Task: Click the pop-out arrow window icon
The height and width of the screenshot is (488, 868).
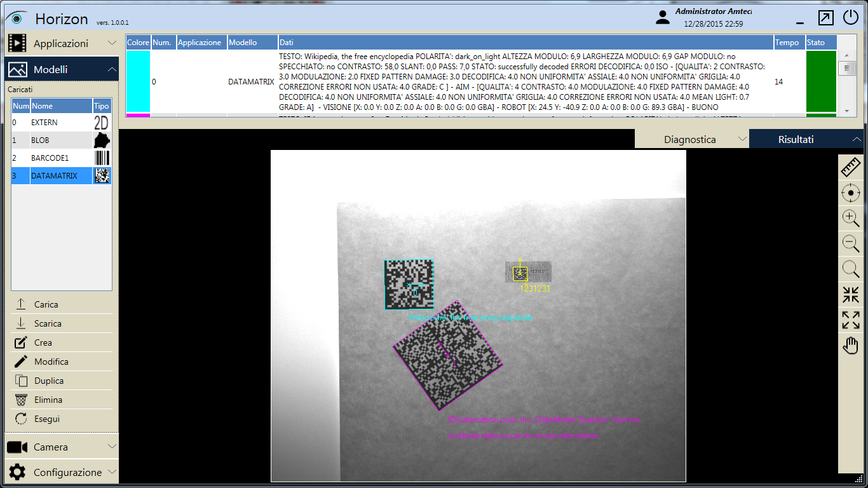Action: click(825, 18)
